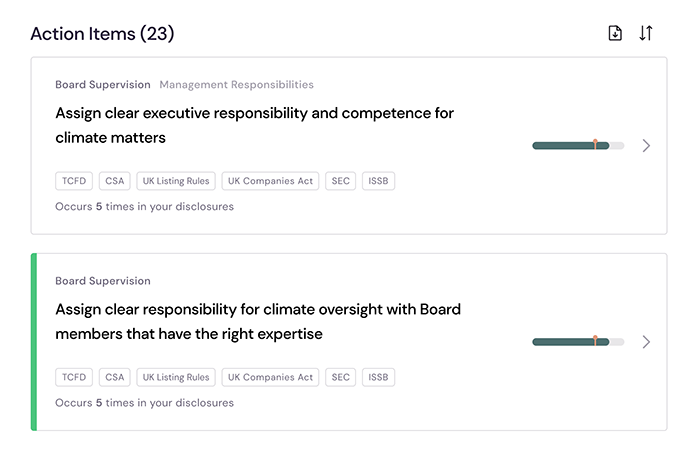Click UK Companies Act tag in first card
700x465 pixels.
pyautogui.click(x=270, y=181)
